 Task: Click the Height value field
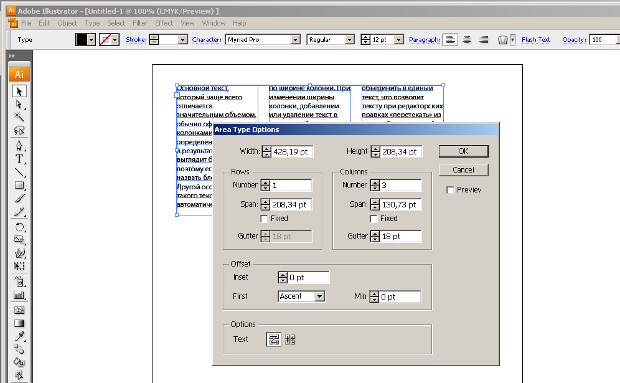(401, 151)
